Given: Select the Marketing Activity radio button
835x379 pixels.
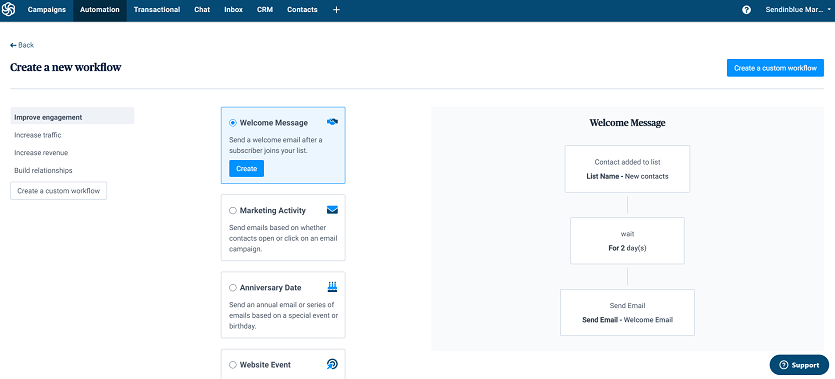Looking at the screenshot, I should coord(233,211).
